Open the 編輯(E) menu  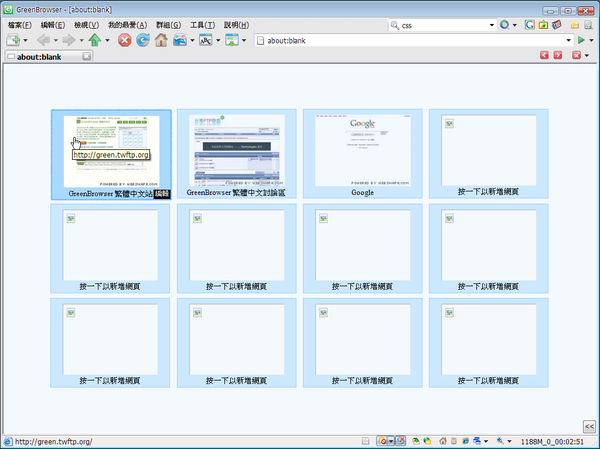(53, 25)
